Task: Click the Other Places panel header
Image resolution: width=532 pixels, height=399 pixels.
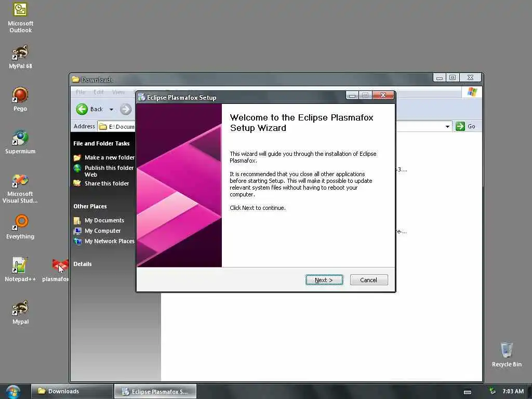Action: tap(90, 206)
